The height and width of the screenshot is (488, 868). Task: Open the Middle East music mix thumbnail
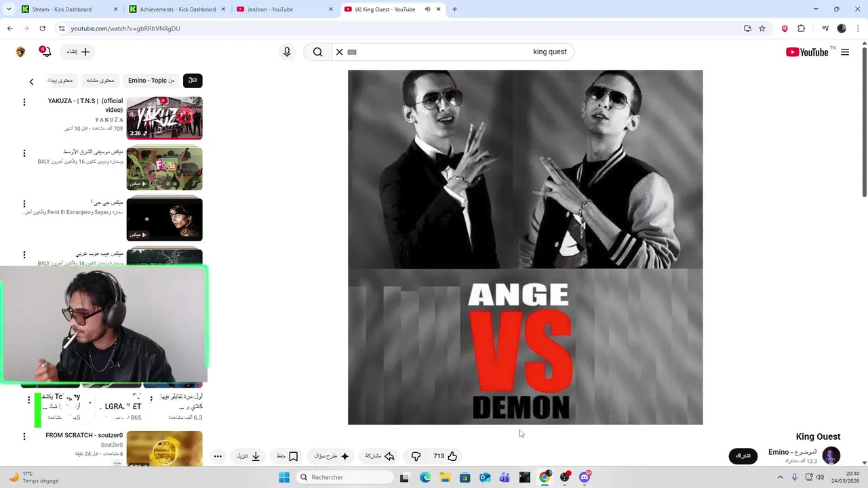pos(164,169)
